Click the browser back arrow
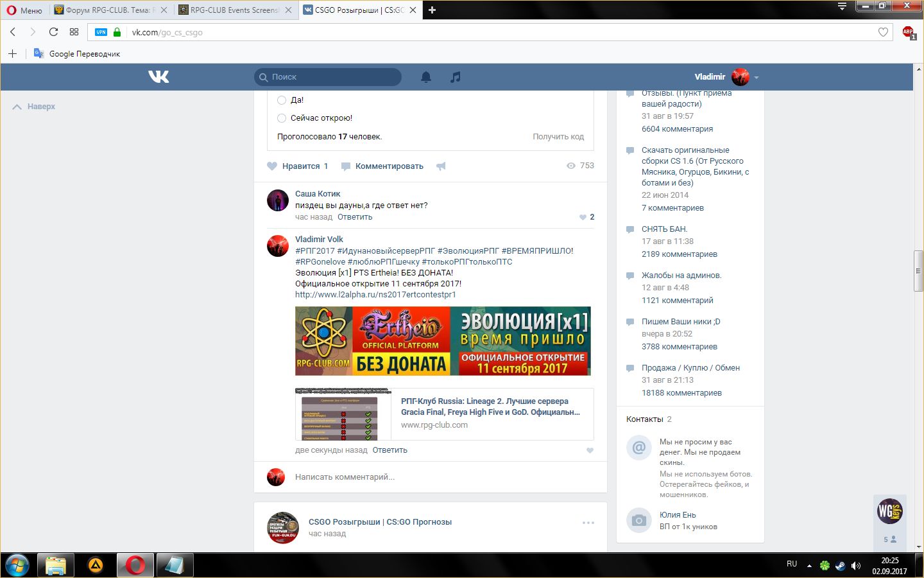Viewport: 924px width, 578px height. pyautogui.click(x=13, y=31)
